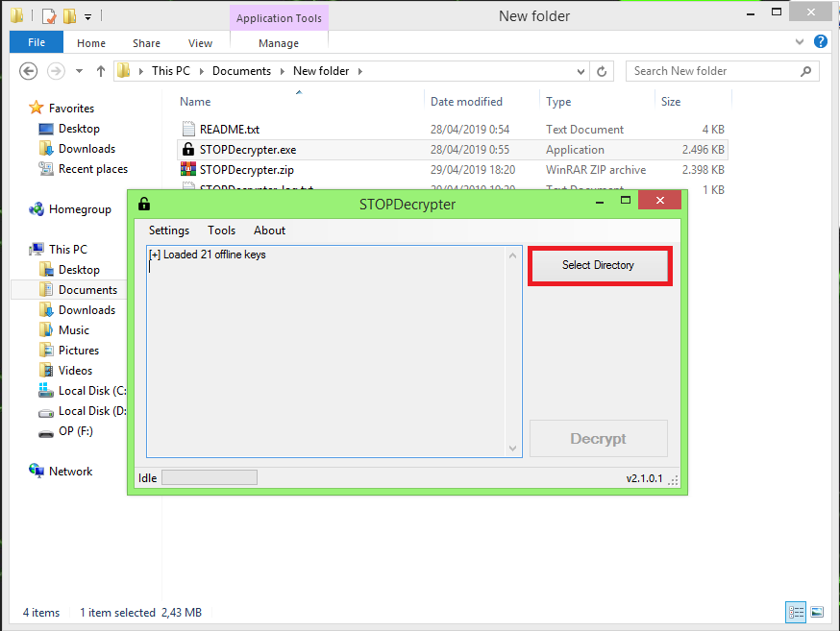Click the Forward navigation arrow
Viewport: 840px width, 631px height.
coord(56,71)
